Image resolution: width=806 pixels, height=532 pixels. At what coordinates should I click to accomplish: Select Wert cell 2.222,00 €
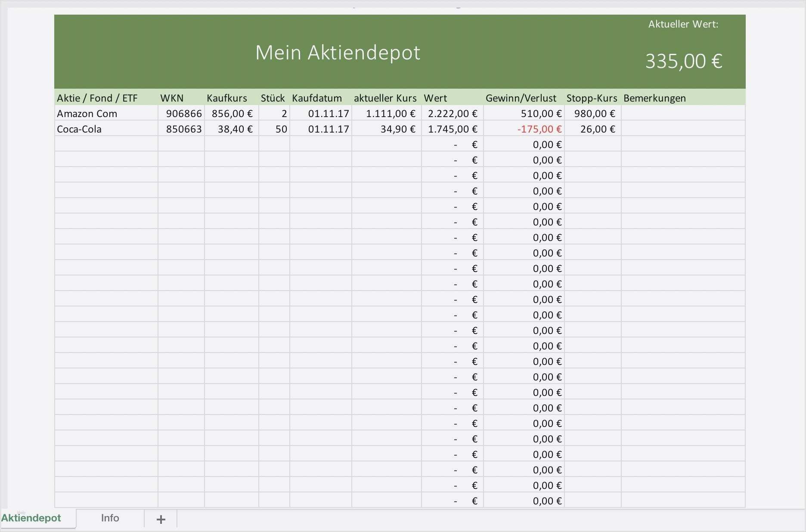pyautogui.click(x=453, y=114)
